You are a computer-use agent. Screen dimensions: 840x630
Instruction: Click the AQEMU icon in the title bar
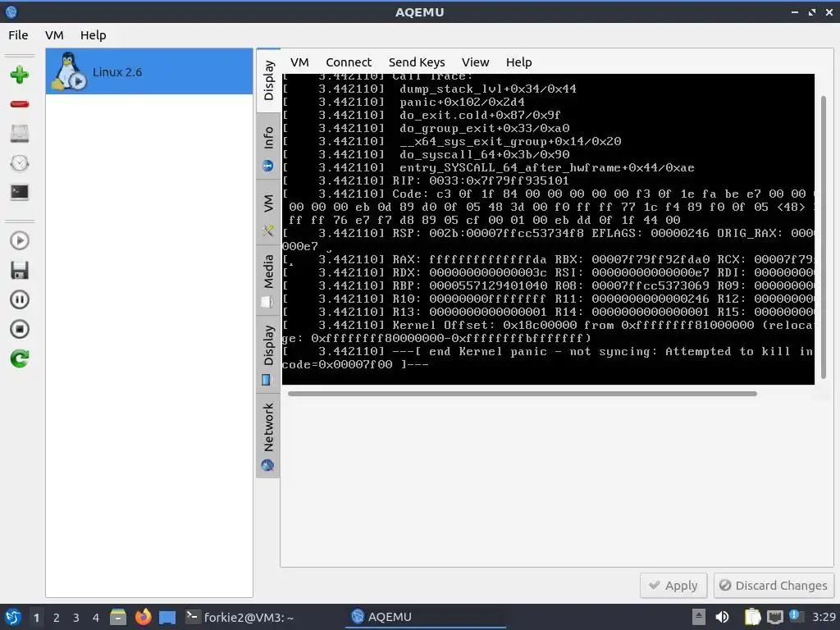pyautogui.click(x=11, y=11)
